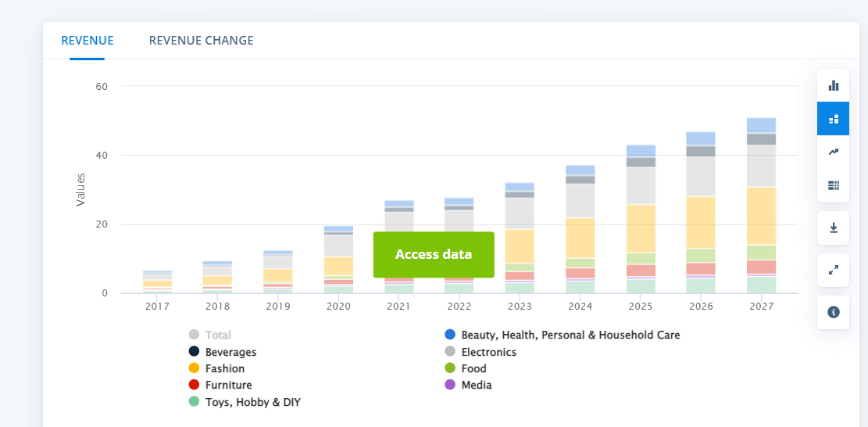Switch to REVENUE CHANGE tab
The width and height of the screenshot is (868, 427).
201,41
